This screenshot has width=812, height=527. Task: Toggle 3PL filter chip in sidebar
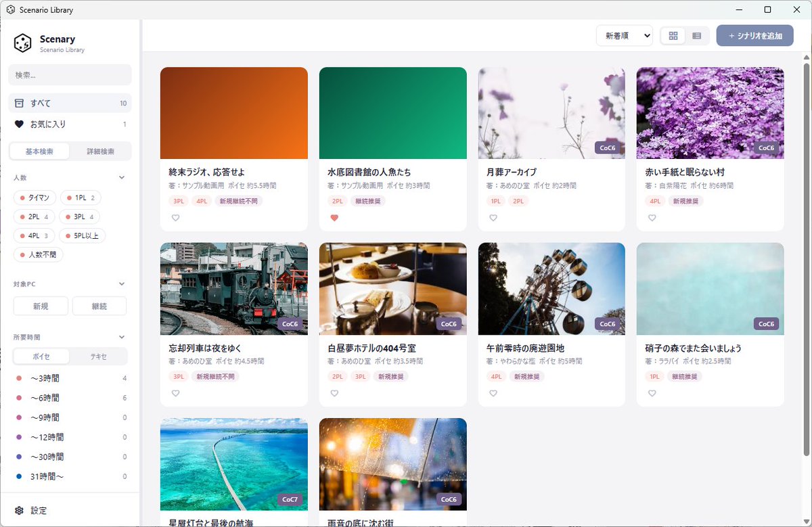80,216
